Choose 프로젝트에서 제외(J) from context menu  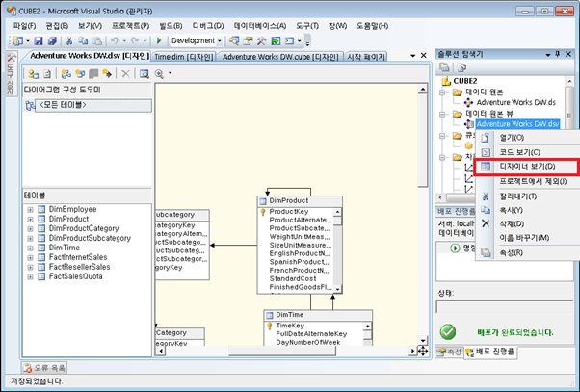coord(527,182)
